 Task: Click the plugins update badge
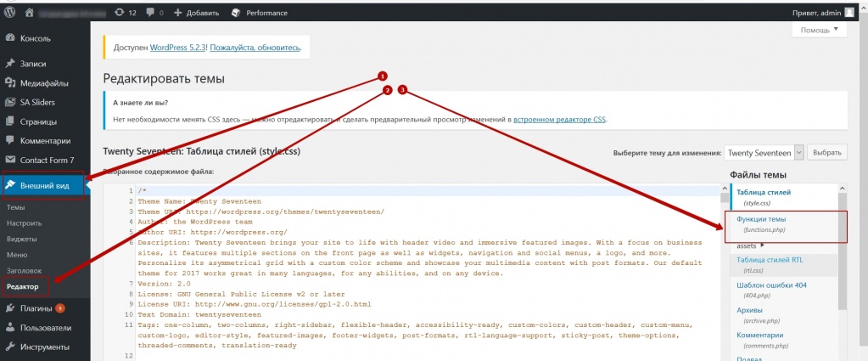(59, 308)
